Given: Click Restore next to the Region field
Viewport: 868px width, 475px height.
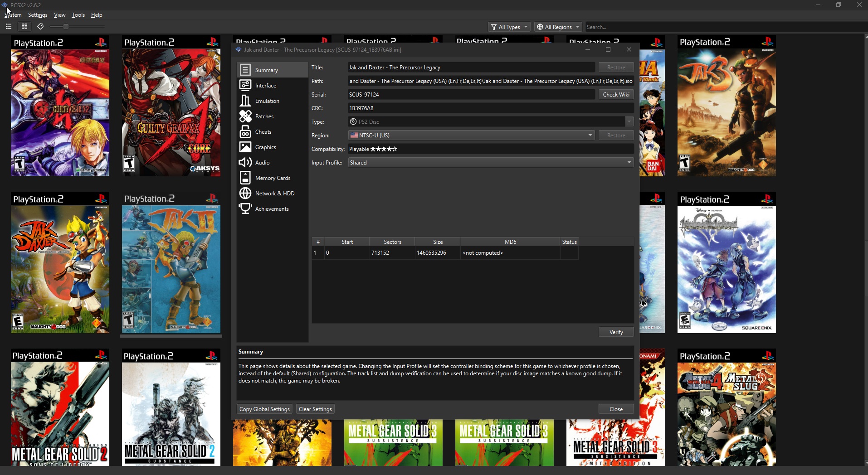Looking at the screenshot, I should coord(616,135).
